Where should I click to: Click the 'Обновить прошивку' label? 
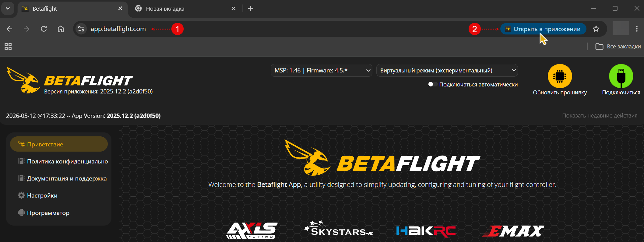tap(560, 93)
